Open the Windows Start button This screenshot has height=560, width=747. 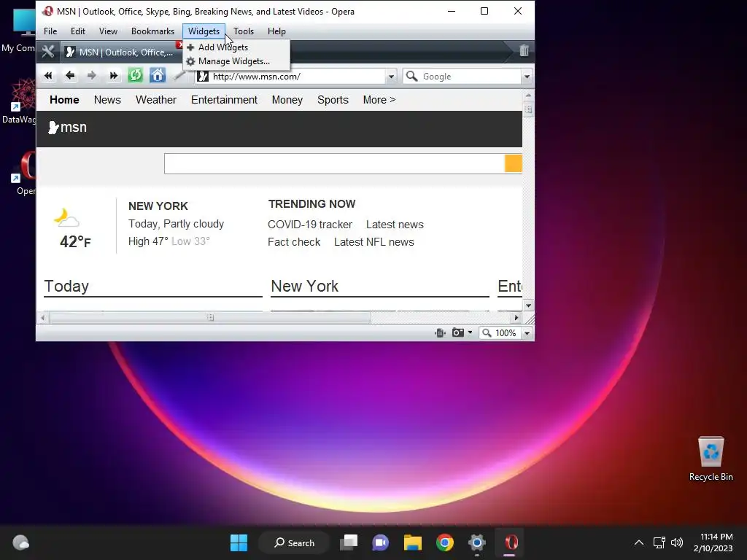[239, 542]
